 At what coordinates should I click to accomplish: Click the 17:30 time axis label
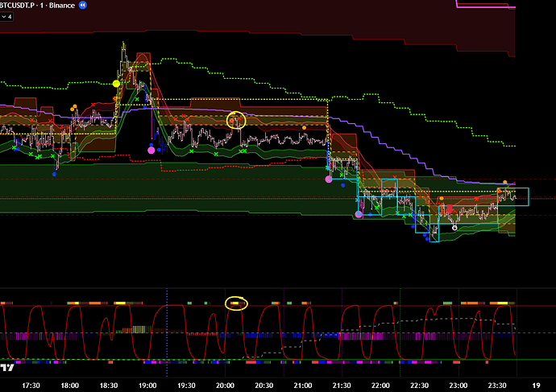[x=31, y=386]
